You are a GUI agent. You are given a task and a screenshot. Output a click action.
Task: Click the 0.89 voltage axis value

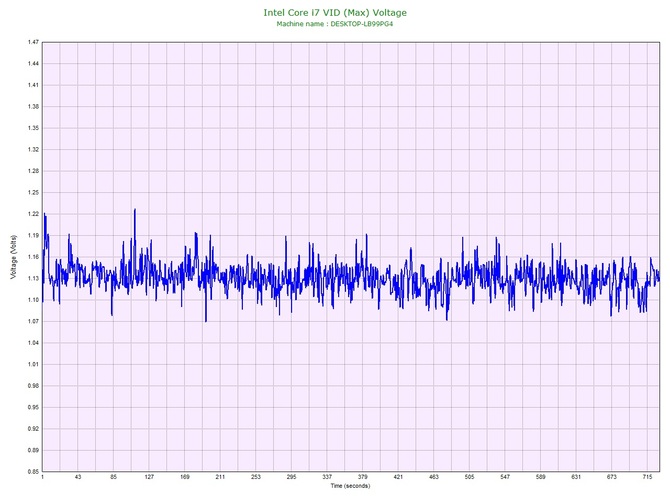33,450
